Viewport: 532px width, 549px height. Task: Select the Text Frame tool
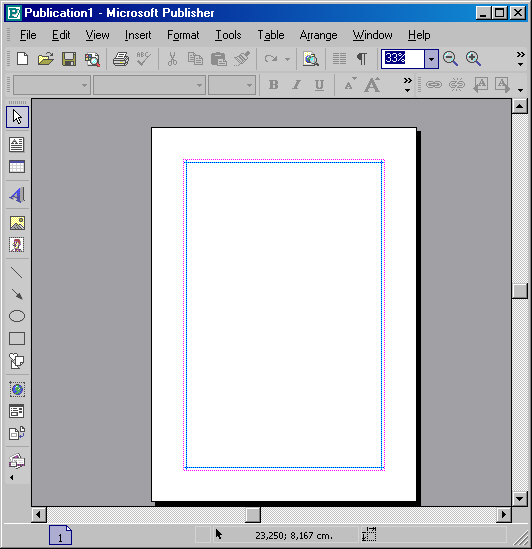[17, 145]
